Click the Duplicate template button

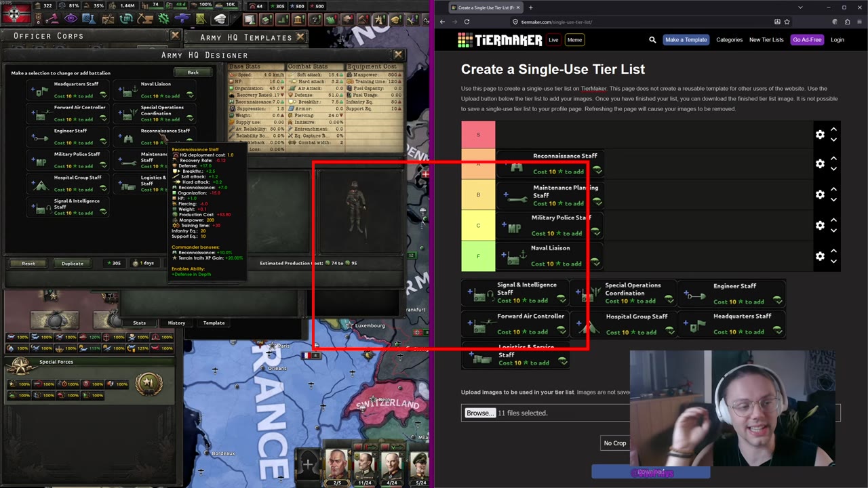pos(73,263)
